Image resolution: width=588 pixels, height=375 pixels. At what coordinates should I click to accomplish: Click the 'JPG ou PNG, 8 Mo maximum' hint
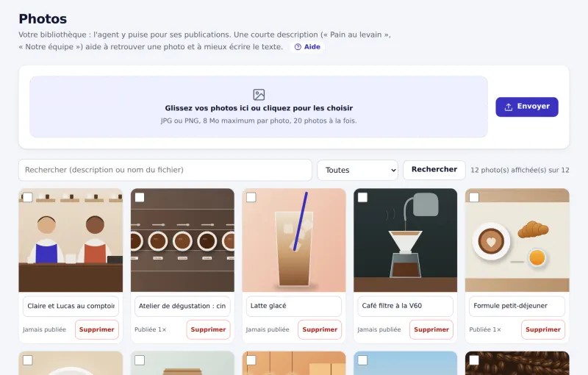click(x=259, y=121)
